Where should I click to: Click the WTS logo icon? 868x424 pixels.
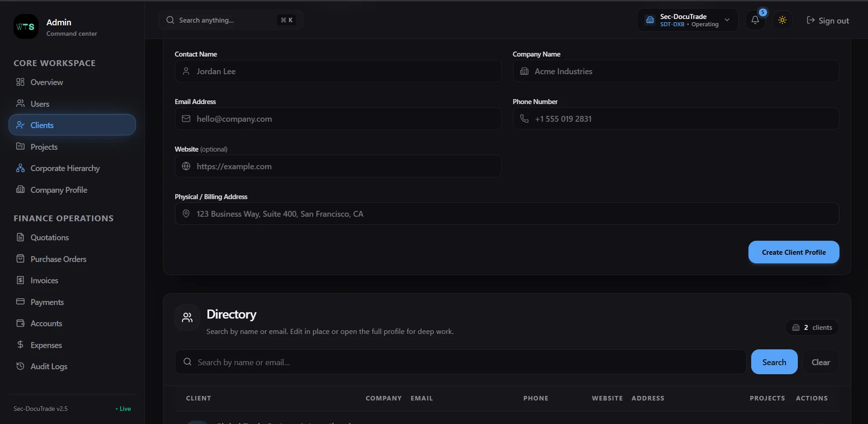click(26, 27)
